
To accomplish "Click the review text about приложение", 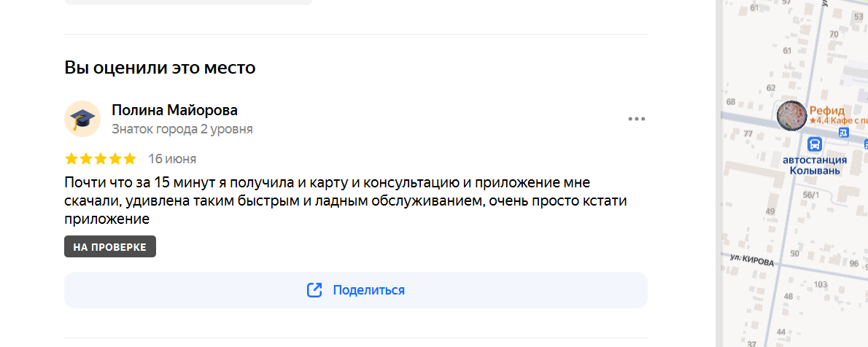I will 346,201.
